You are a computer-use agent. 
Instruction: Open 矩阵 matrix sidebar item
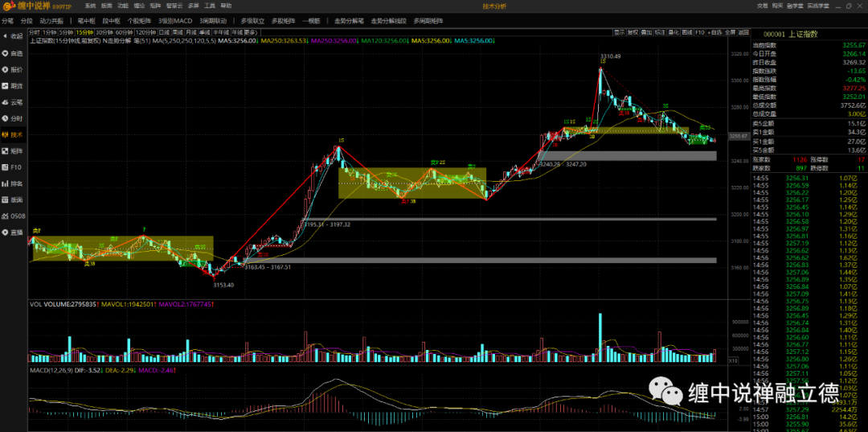coord(14,150)
